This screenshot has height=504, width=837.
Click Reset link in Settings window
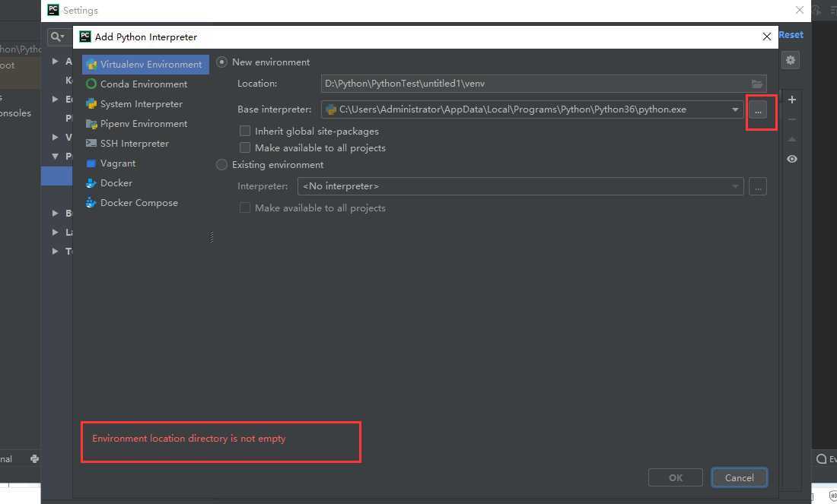(791, 35)
